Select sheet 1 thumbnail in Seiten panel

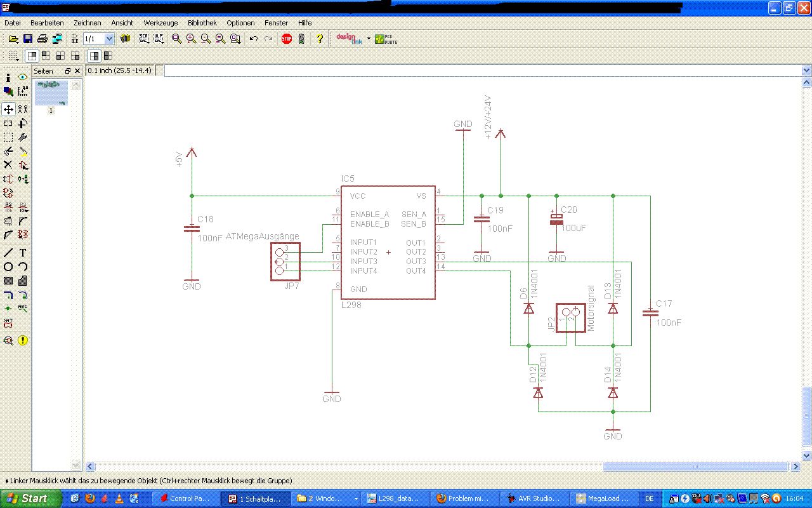(x=51, y=93)
